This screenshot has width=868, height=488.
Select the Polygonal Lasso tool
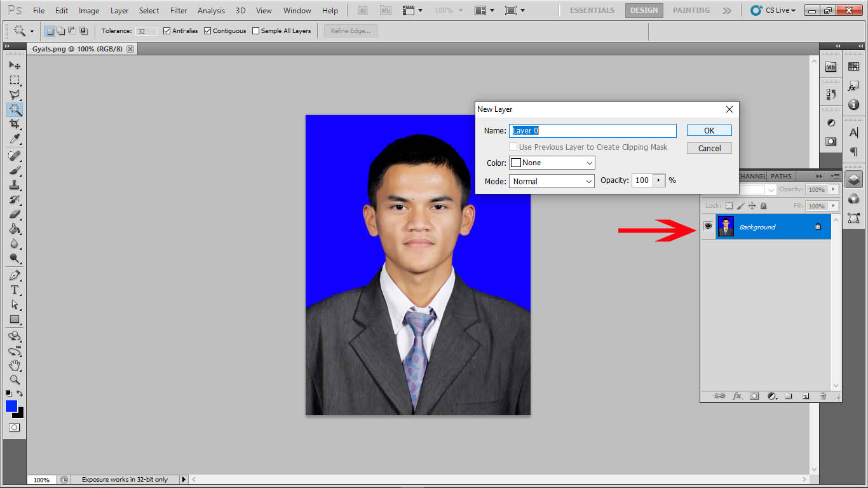(15, 95)
